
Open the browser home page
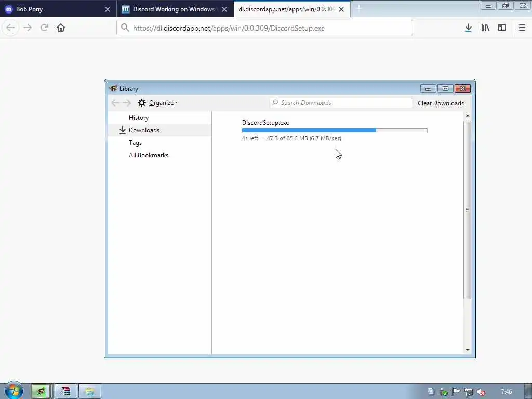pos(61,28)
